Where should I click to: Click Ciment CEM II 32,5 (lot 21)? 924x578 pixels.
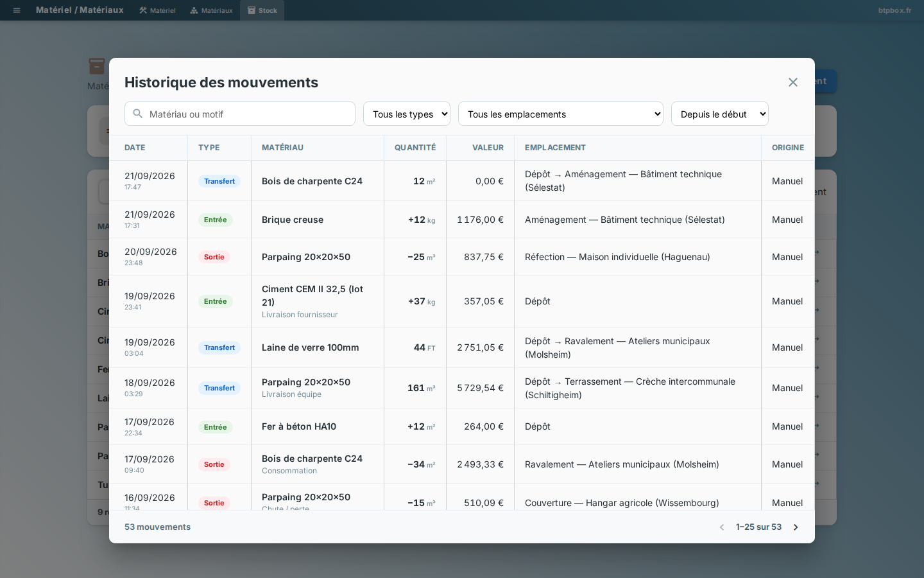[312, 295]
